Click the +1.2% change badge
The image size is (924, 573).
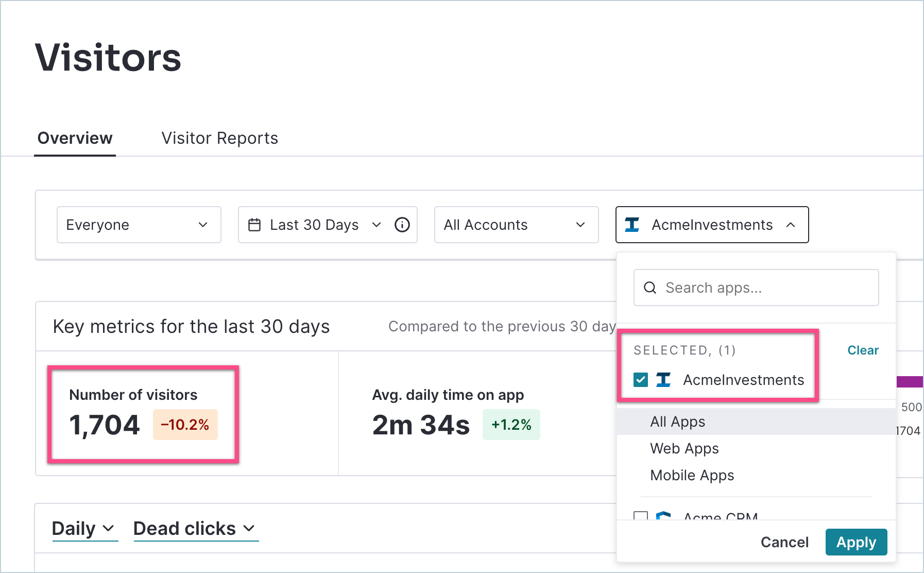(511, 425)
